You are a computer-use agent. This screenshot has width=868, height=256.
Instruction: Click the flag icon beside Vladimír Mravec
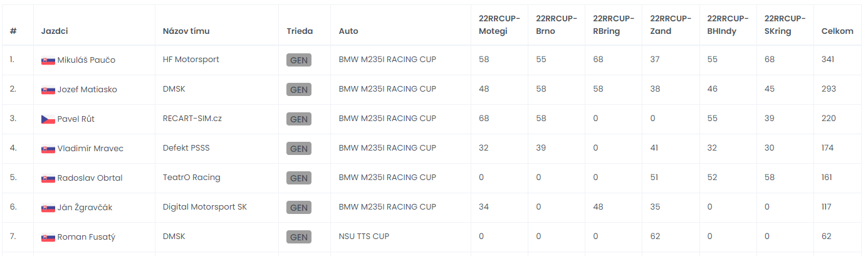48,149
